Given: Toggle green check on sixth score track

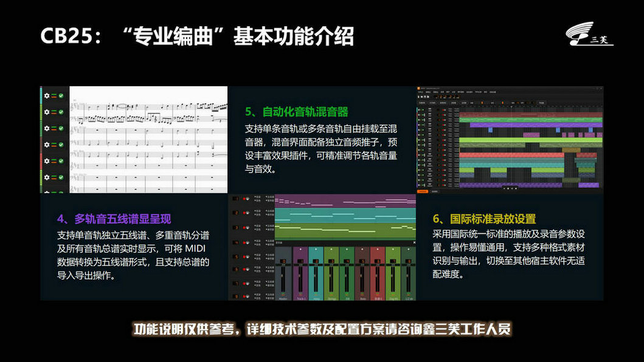Looking at the screenshot, I should pyautogui.click(x=61, y=177).
